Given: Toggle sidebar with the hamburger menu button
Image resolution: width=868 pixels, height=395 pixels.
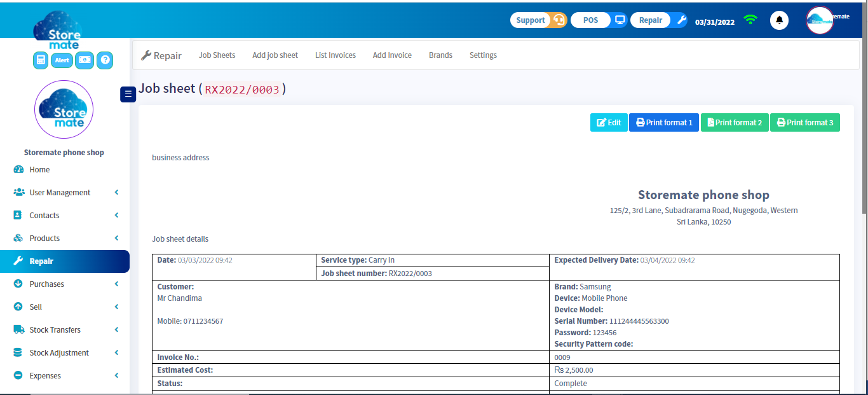Looking at the screenshot, I should tap(128, 94).
